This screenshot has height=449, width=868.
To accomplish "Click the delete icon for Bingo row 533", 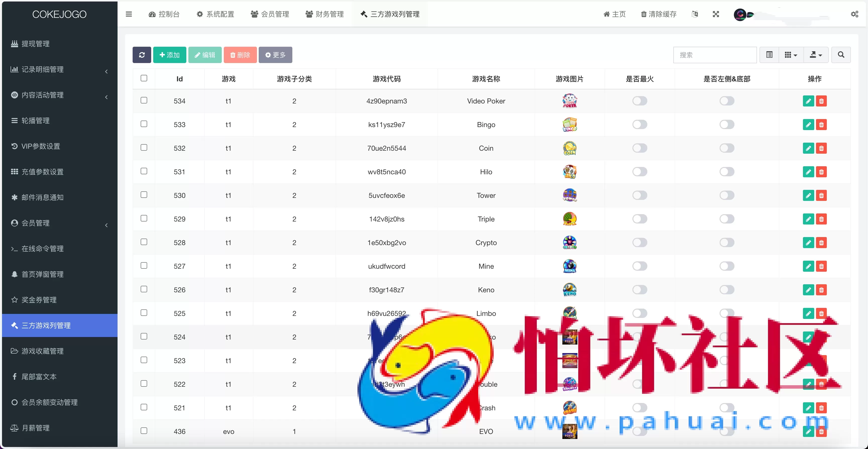I will [x=822, y=124].
